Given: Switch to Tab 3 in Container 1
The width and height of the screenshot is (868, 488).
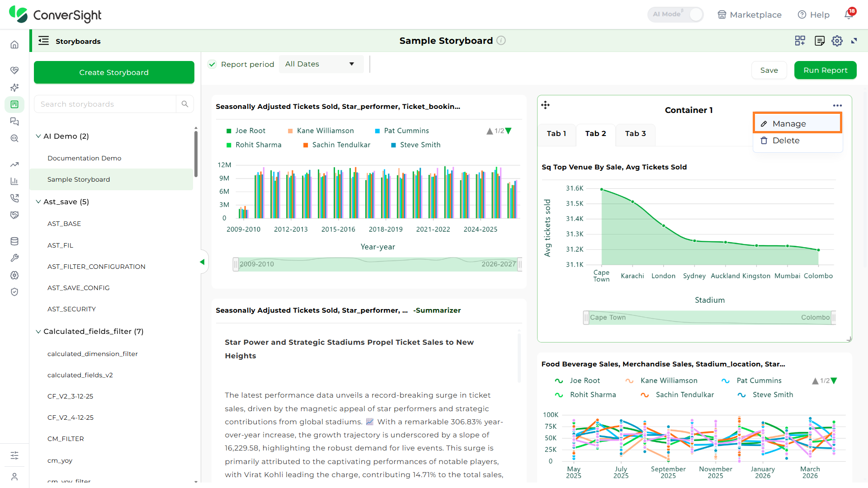Looking at the screenshot, I should tap(635, 134).
